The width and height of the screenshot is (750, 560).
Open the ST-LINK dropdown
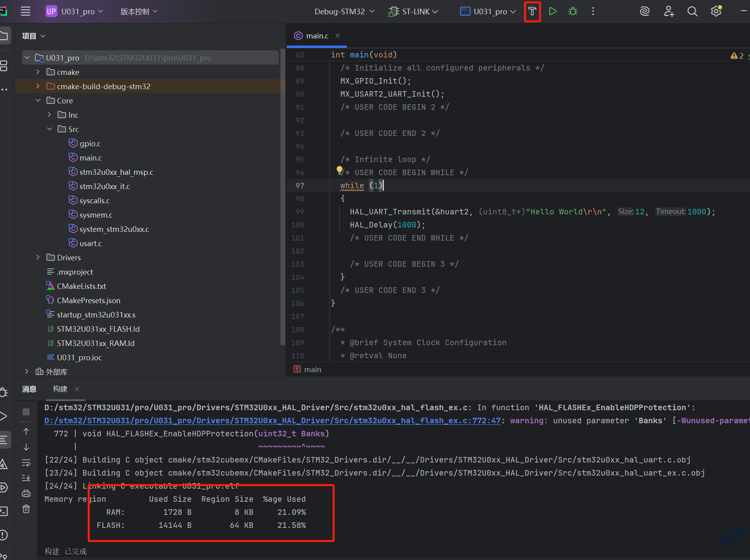[413, 11]
